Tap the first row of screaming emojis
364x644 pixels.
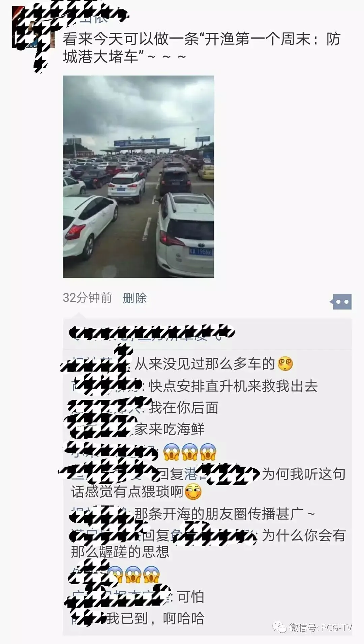[x=189, y=452]
